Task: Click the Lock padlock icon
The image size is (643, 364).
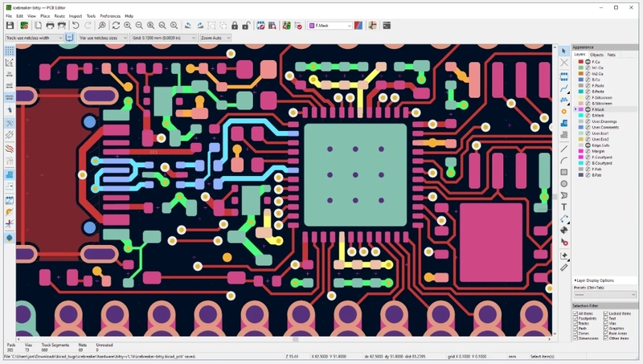Action: (235, 26)
